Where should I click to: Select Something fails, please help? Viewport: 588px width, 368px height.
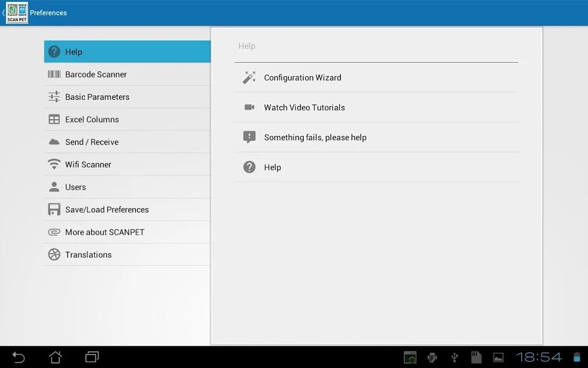(376, 137)
